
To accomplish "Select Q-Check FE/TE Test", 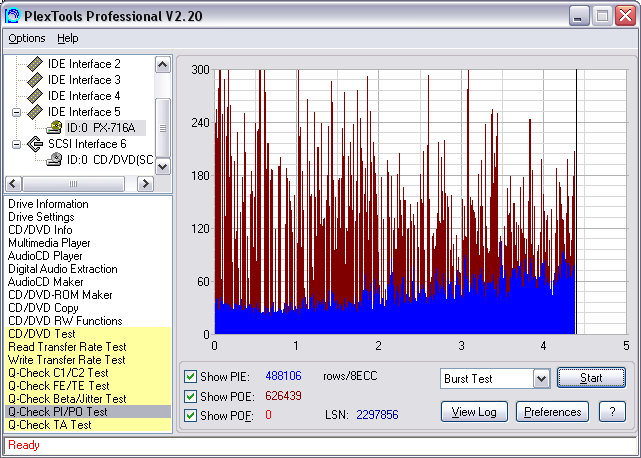I will [58, 386].
